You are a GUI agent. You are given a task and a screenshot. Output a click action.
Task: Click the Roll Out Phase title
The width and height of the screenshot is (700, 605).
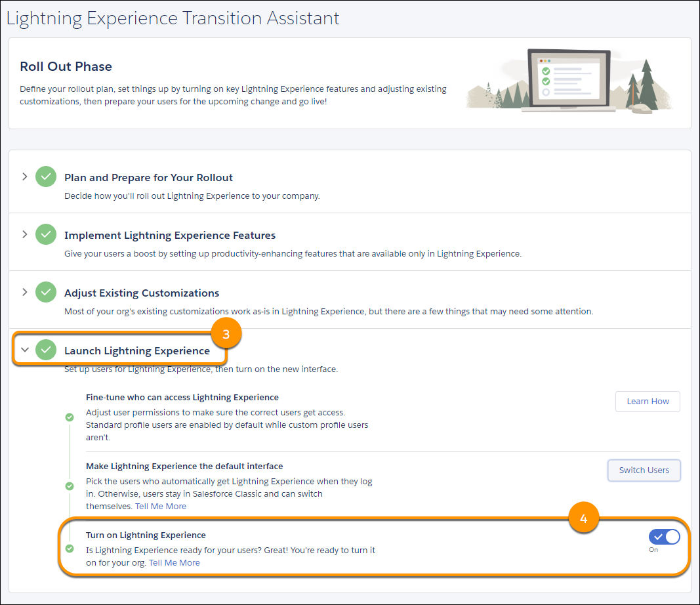(66, 66)
